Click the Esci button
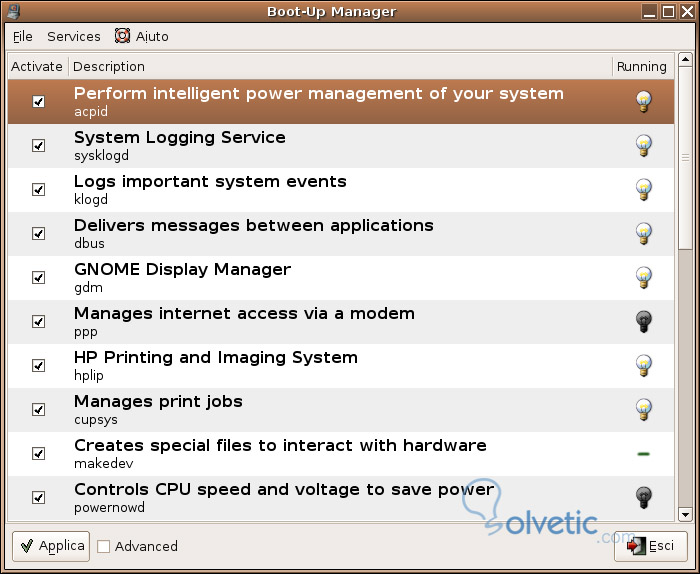The image size is (700, 574). [650, 546]
